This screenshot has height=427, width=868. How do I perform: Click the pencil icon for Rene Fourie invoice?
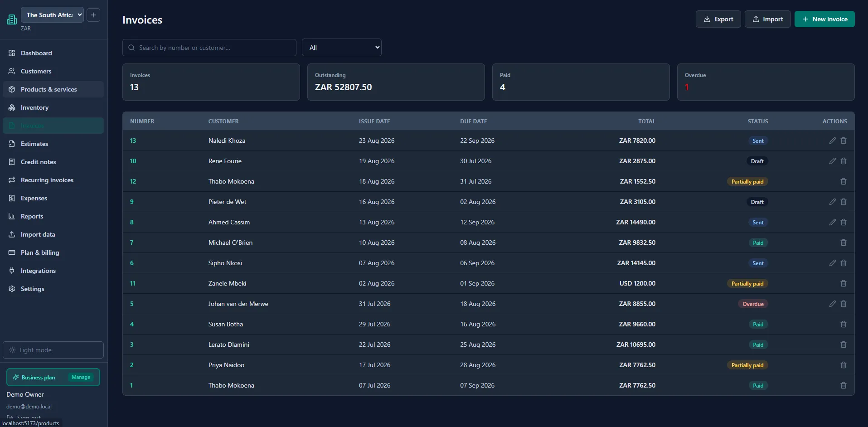pyautogui.click(x=832, y=161)
